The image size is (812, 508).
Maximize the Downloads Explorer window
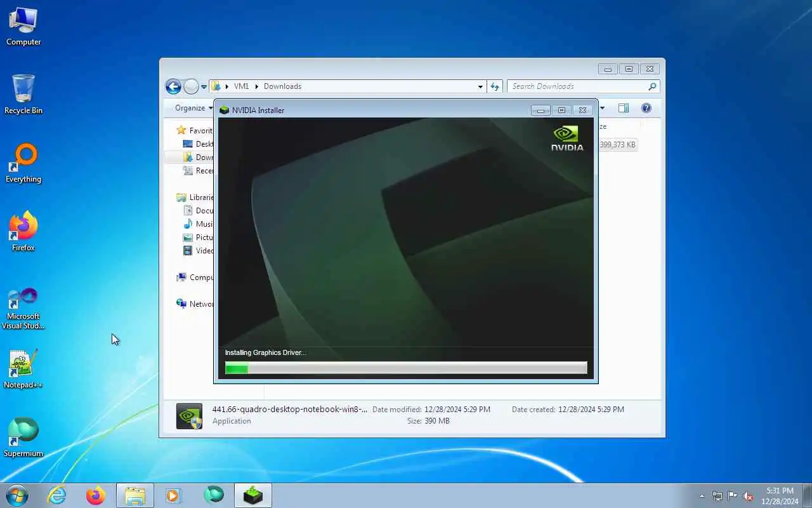click(x=629, y=69)
